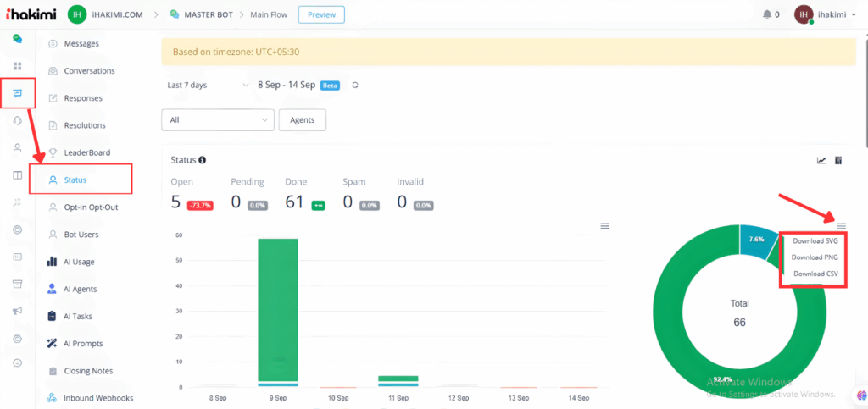Expand the ihakimi user account menu

pyautogui.click(x=825, y=14)
